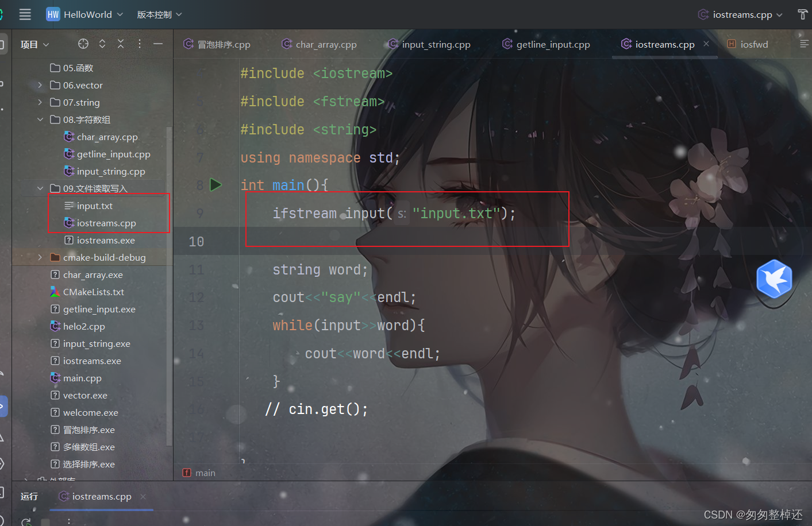Expand the cmake-build-debug folder

tap(40, 257)
